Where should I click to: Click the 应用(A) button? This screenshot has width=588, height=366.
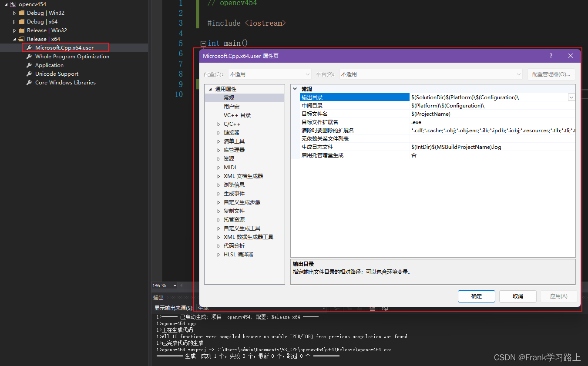tap(559, 296)
